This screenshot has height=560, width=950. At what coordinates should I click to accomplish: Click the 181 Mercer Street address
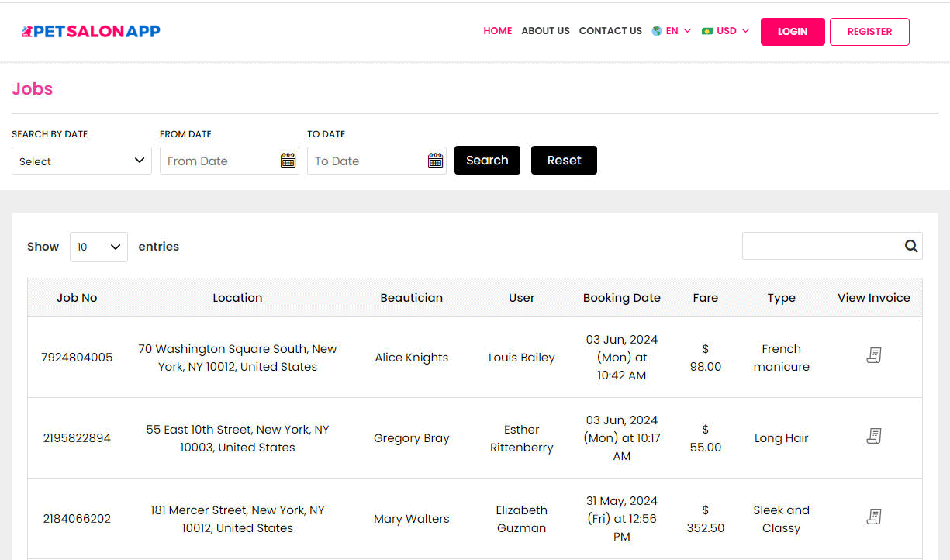click(237, 519)
